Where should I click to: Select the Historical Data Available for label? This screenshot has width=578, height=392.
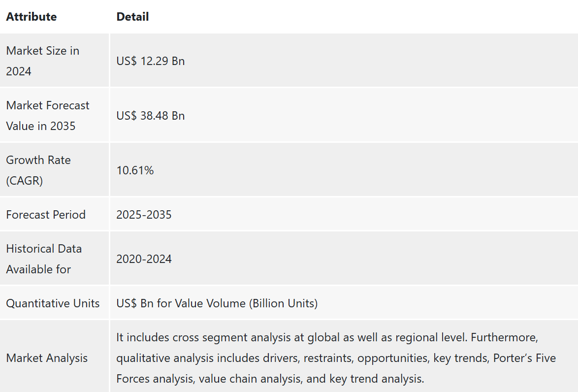[44, 259]
